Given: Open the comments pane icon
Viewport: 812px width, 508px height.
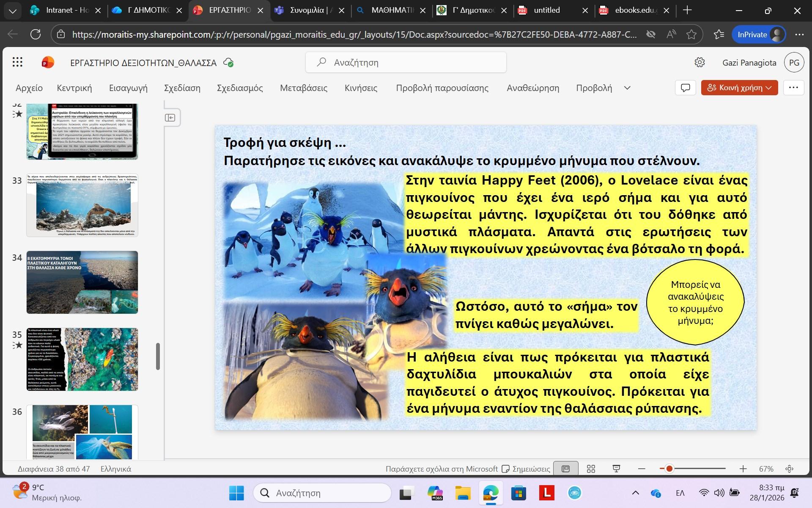Looking at the screenshot, I should pyautogui.click(x=685, y=88).
